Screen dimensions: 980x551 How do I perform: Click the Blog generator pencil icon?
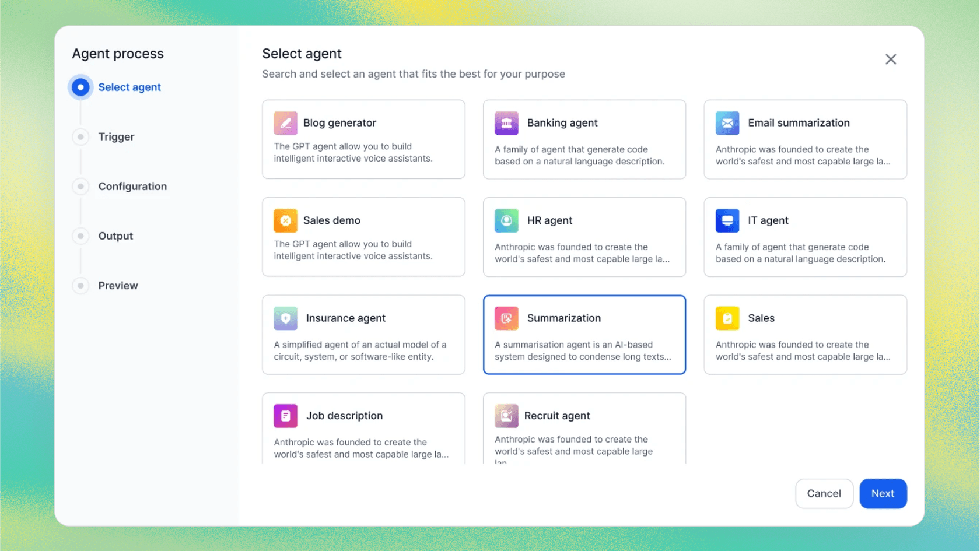pyautogui.click(x=285, y=123)
